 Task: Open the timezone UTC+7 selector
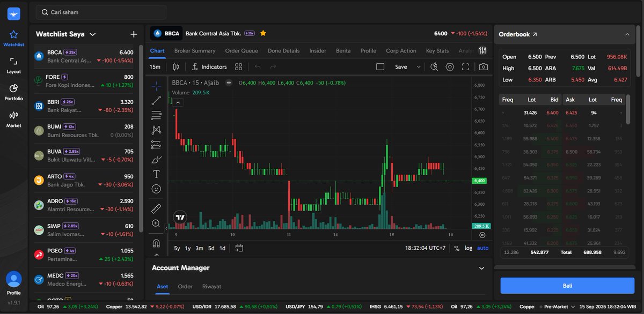point(426,248)
